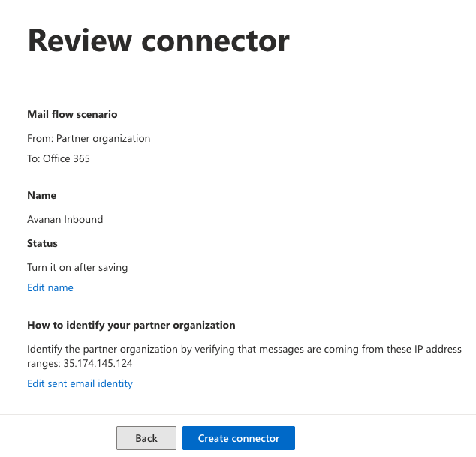Click the Identify the partner organization description

[244, 356]
